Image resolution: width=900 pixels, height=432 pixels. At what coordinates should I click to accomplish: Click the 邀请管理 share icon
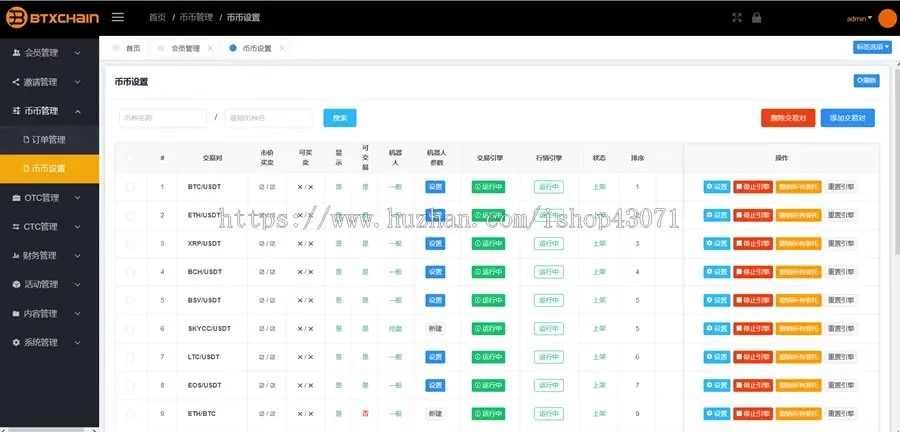coord(16,82)
